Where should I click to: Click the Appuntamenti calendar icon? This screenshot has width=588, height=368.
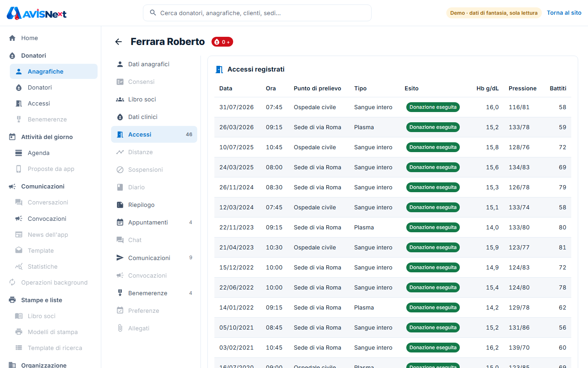pos(120,222)
